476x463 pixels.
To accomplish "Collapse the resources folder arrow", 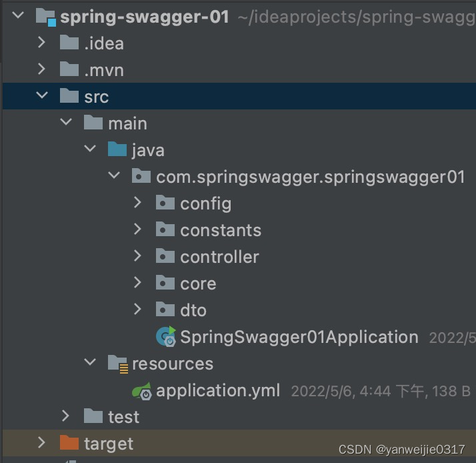I will (x=90, y=362).
